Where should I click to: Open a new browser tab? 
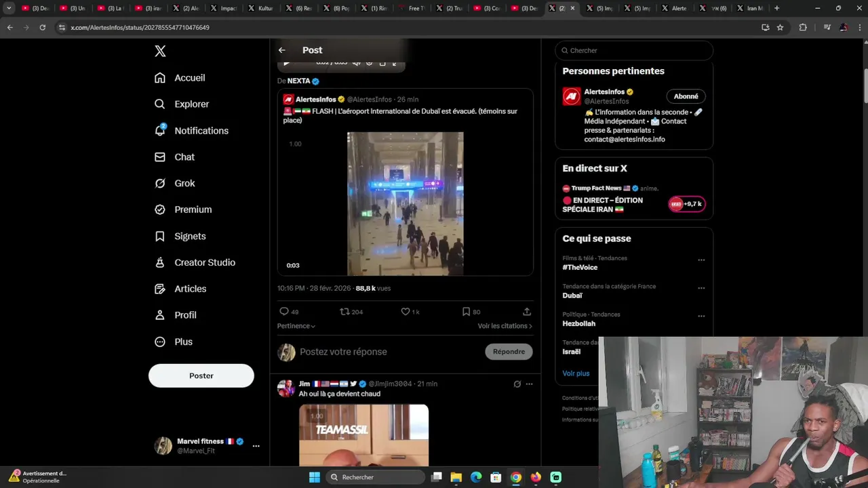(776, 8)
